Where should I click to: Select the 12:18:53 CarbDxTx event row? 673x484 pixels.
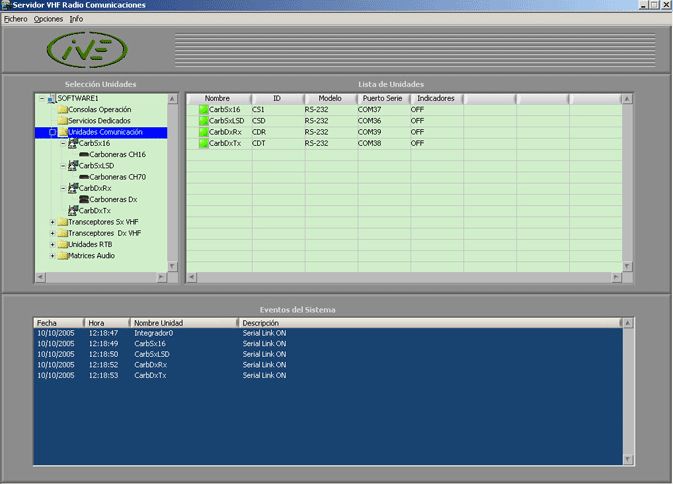click(328, 375)
